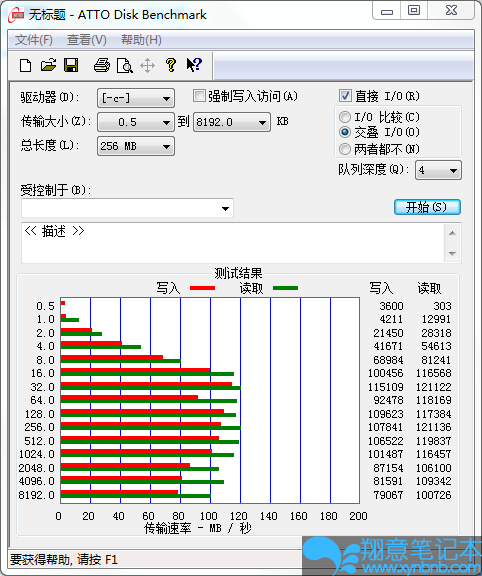Screen dimensions: 482x576
Task: Click inside the 描述 description text box
Action: pos(233,243)
